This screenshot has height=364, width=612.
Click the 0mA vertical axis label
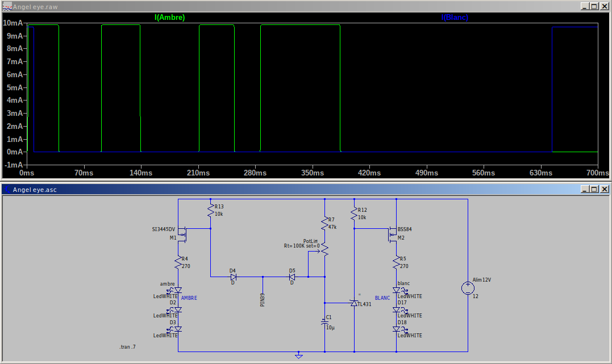(x=15, y=152)
